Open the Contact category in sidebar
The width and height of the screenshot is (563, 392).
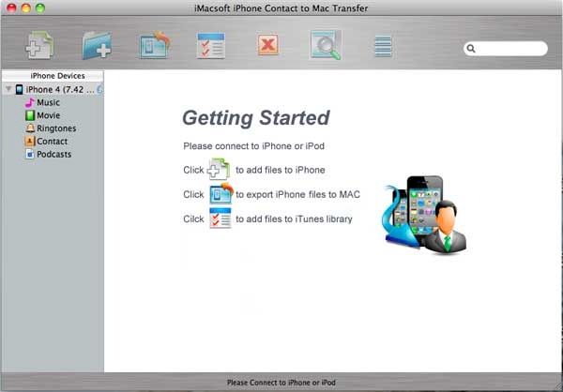[52, 142]
